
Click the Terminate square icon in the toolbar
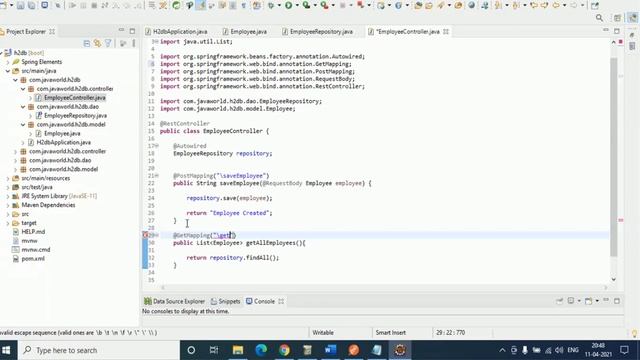point(94,5)
